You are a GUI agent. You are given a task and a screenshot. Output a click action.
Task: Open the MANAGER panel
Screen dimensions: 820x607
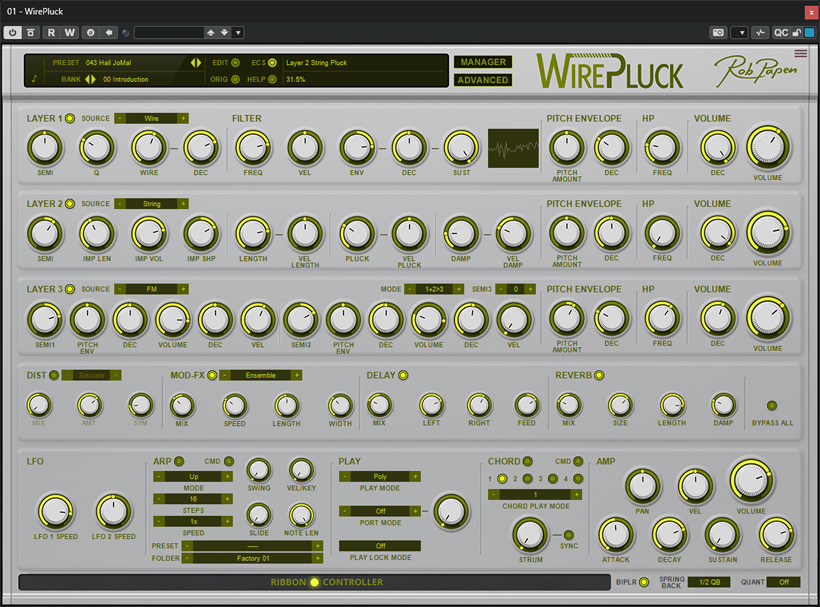pos(483,62)
